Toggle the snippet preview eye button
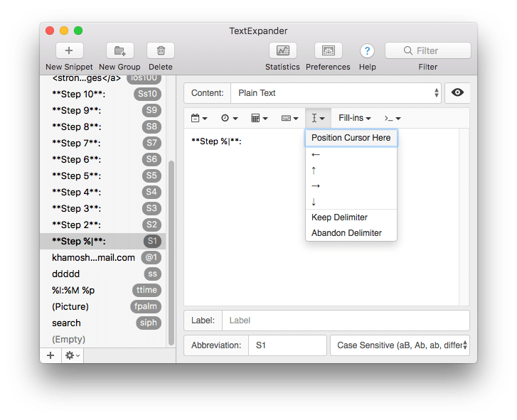 click(457, 93)
